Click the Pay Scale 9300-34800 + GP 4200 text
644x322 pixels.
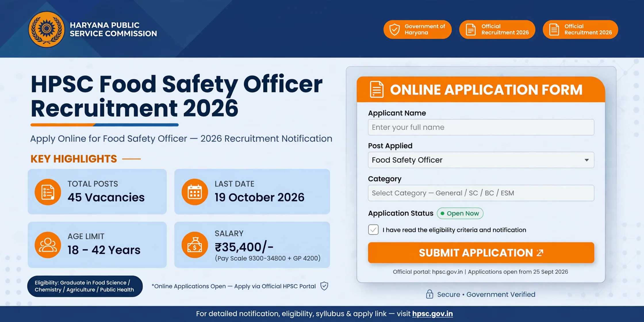click(268, 258)
